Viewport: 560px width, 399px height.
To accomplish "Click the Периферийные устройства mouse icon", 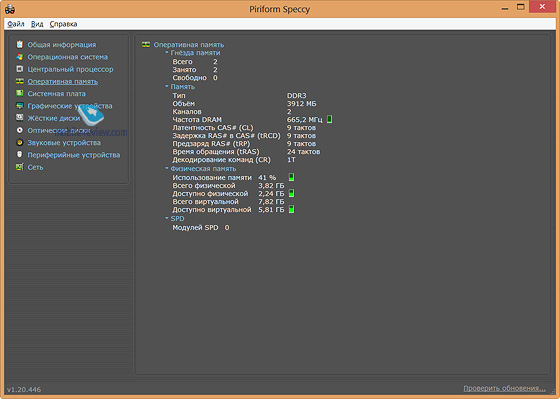I will (x=20, y=155).
